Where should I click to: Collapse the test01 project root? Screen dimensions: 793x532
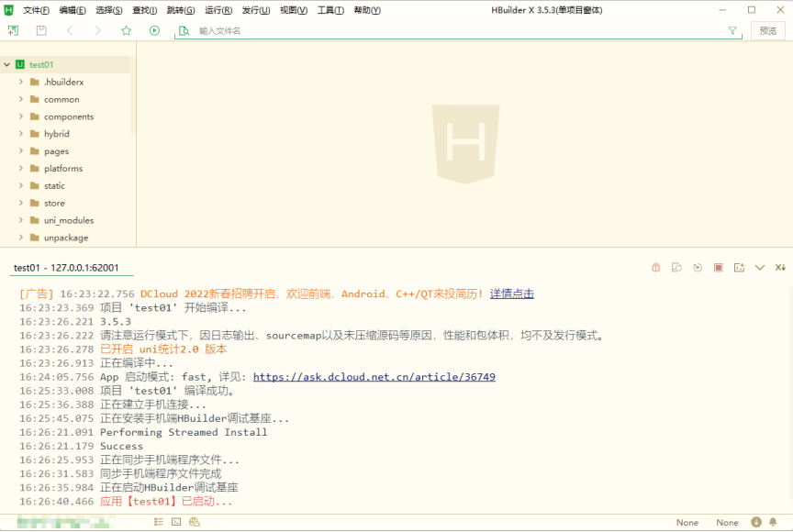tap(7, 65)
